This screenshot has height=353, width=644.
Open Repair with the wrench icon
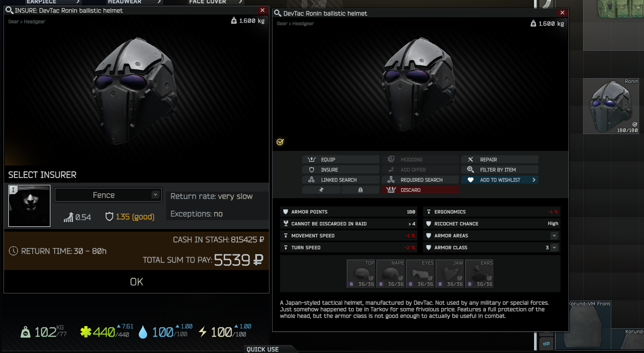(x=470, y=159)
